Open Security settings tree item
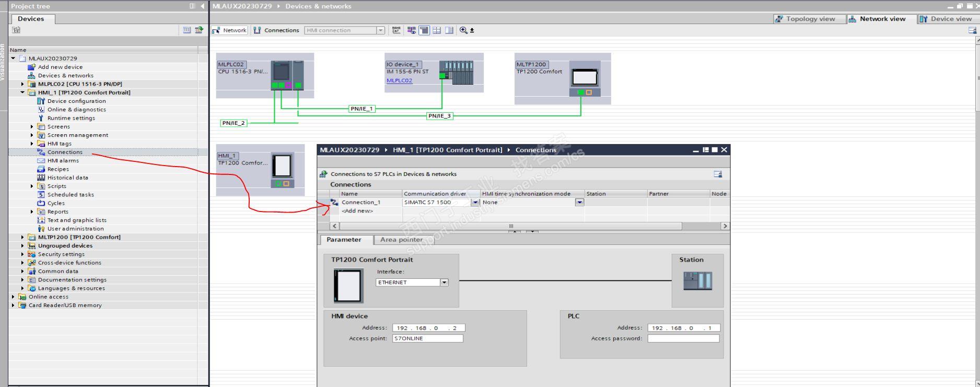This screenshot has height=387, width=980. click(x=61, y=254)
